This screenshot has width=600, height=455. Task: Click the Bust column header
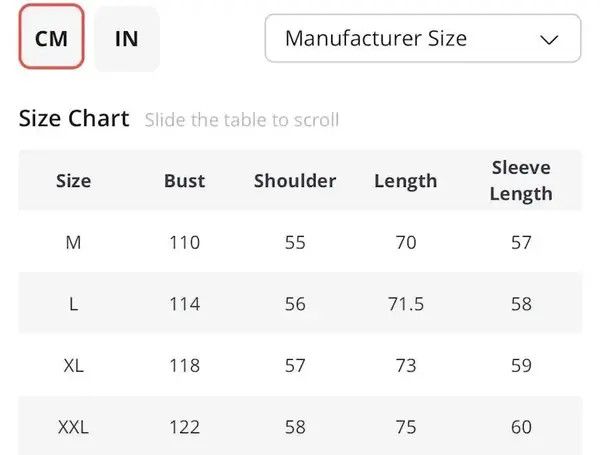tap(184, 181)
